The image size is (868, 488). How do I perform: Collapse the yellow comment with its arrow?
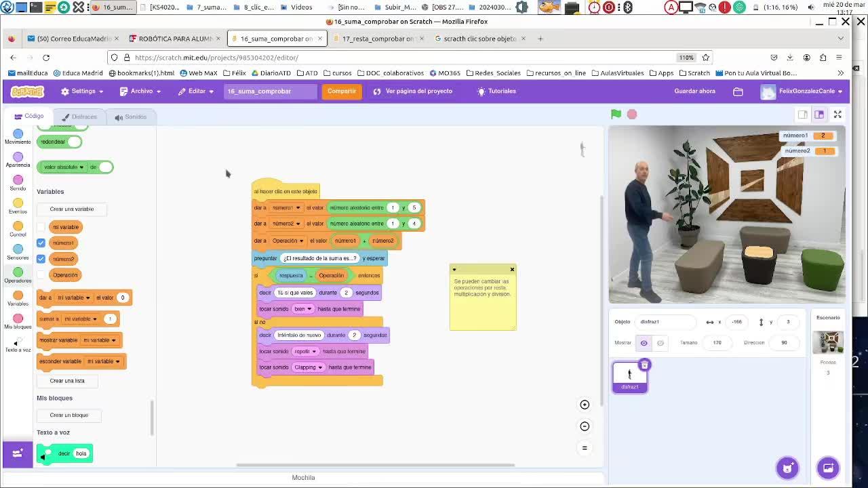(x=454, y=270)
